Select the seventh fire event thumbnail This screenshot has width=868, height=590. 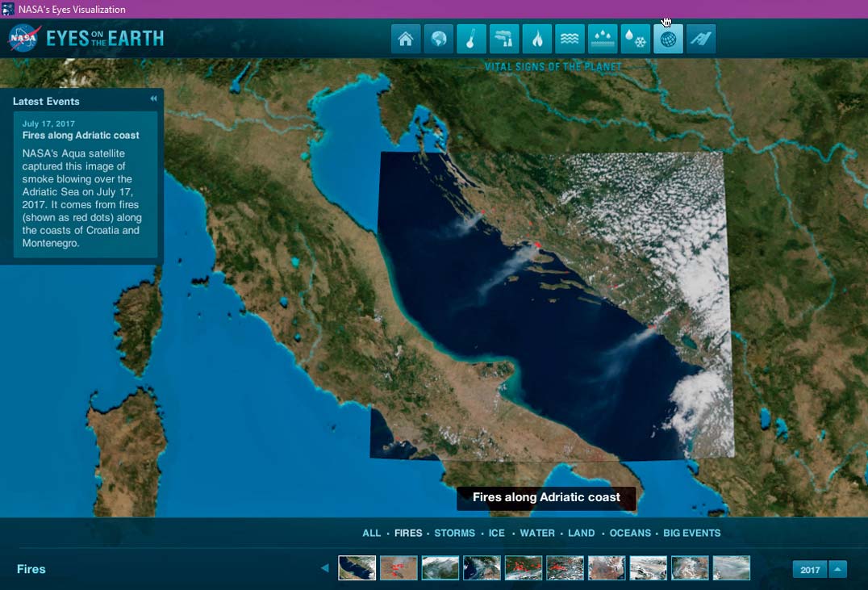click(x=607, y=568)
